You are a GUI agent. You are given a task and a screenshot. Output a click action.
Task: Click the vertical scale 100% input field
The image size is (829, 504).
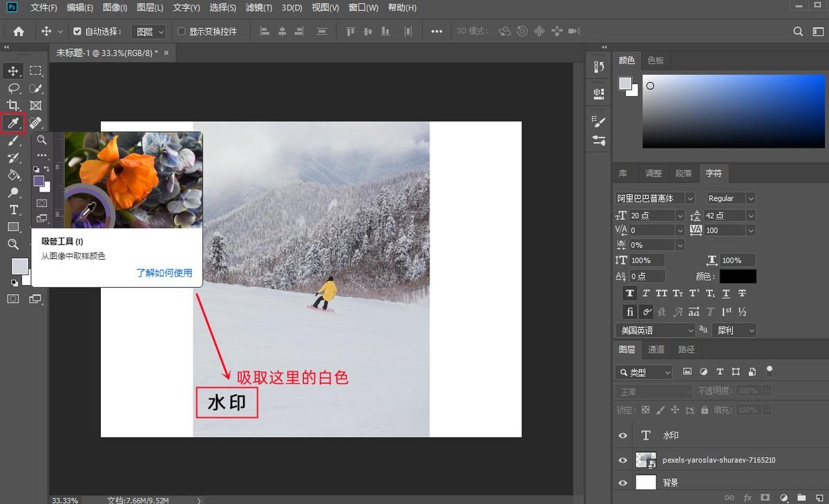(647, 260)
